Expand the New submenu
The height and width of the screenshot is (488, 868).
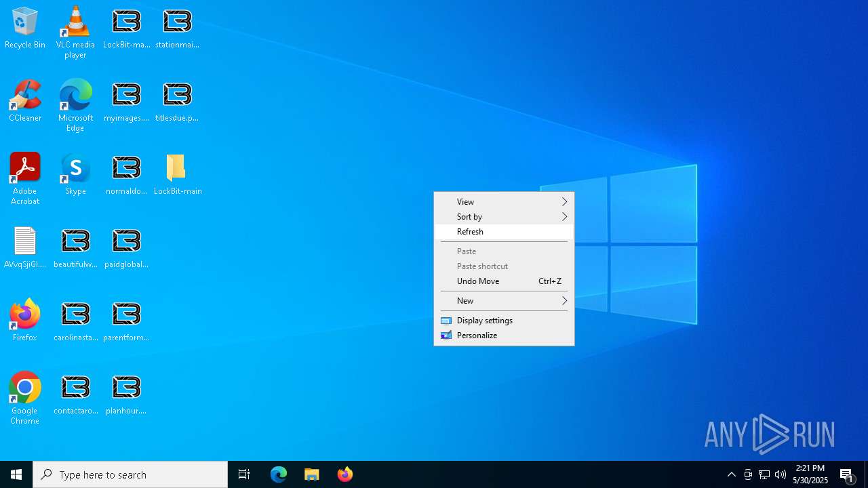click(504, 301)
